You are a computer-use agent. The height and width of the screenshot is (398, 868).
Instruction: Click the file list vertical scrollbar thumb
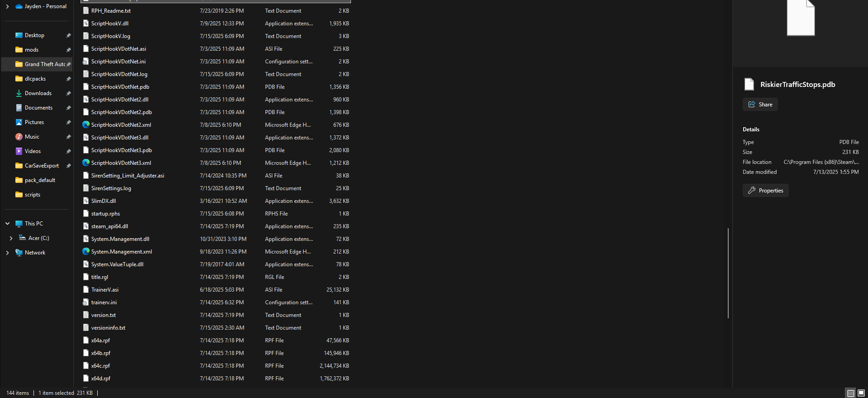pyautogui.click(x=728, y=273)
